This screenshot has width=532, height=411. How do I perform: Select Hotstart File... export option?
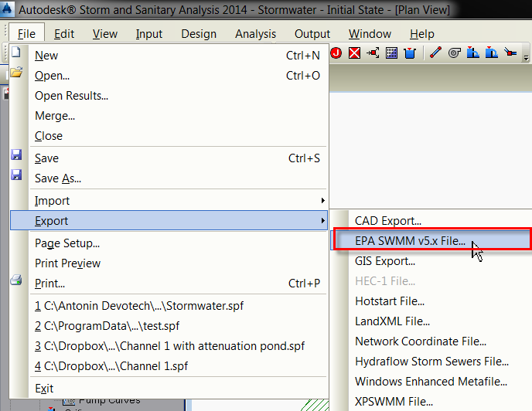click(431, 301)
